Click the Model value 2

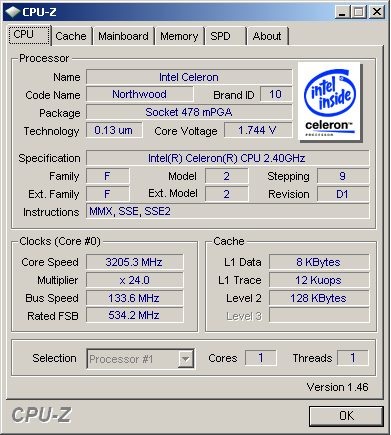[227, 176]
